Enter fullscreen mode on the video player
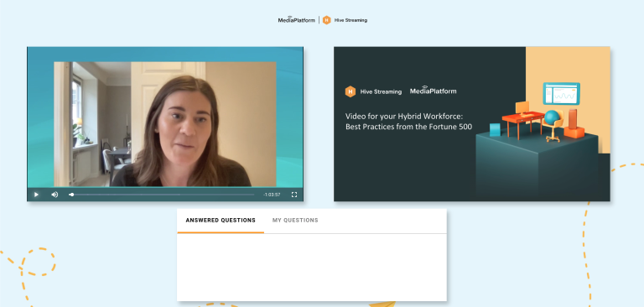644x307 pixels. click(294, 195)
